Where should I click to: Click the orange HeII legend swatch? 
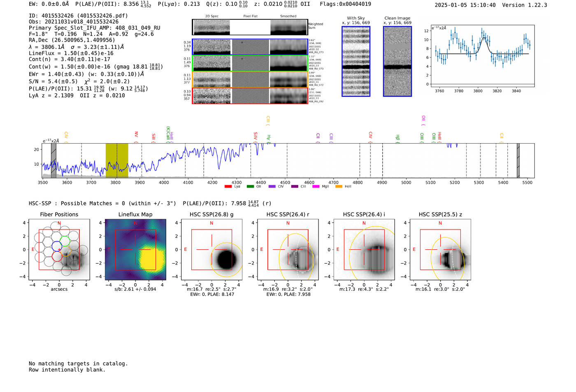[x=339, y=186]
